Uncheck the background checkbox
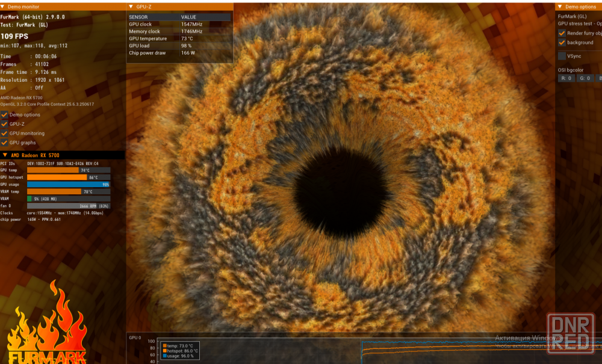Image resolution: width=602 pixels, height=364 pixels. point(562,43)
